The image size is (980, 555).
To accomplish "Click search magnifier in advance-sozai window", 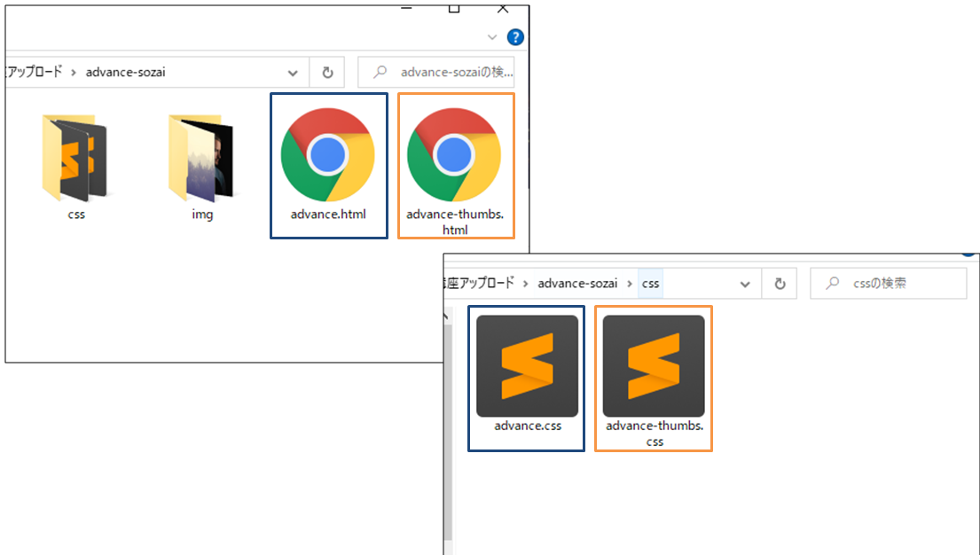I will (x=380, y=72).
